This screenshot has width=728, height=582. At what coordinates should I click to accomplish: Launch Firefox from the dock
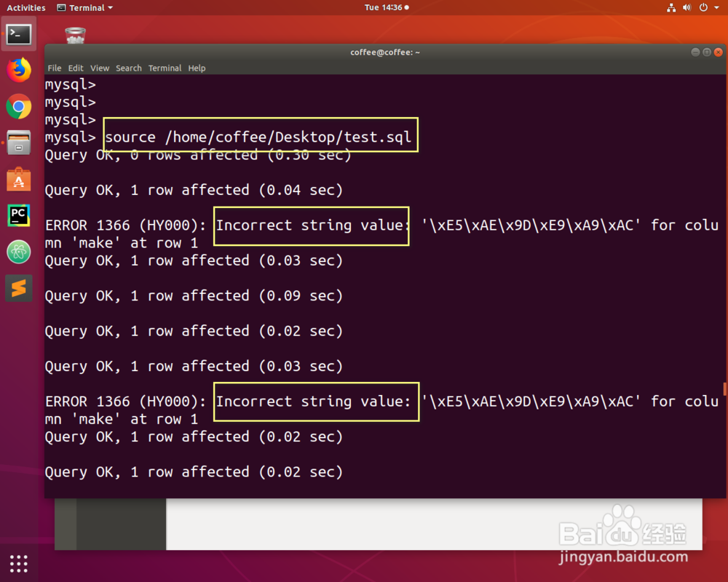pyautogui.click(x=19, y=70)
